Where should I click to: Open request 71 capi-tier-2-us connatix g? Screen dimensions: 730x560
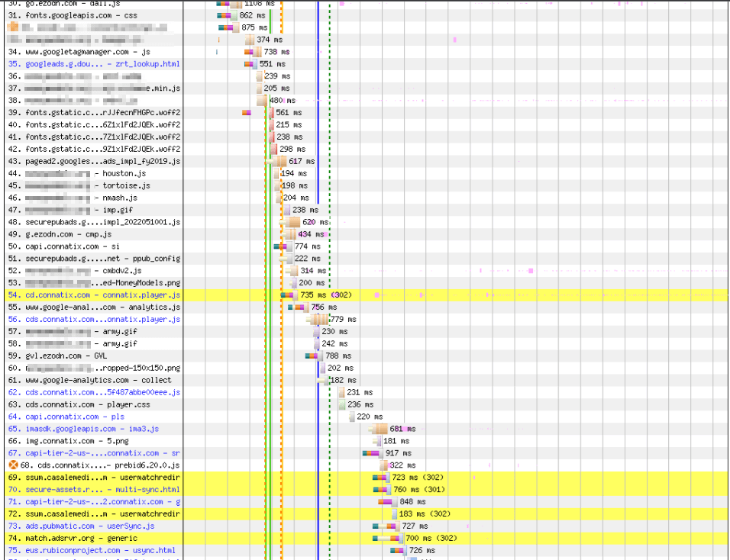(x=94, y=501)
